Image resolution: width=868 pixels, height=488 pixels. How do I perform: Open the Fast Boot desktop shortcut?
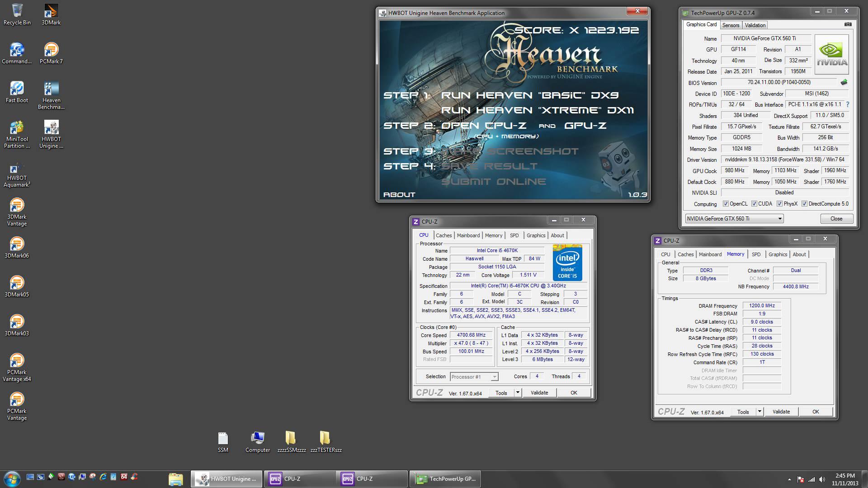click(17, 92)
